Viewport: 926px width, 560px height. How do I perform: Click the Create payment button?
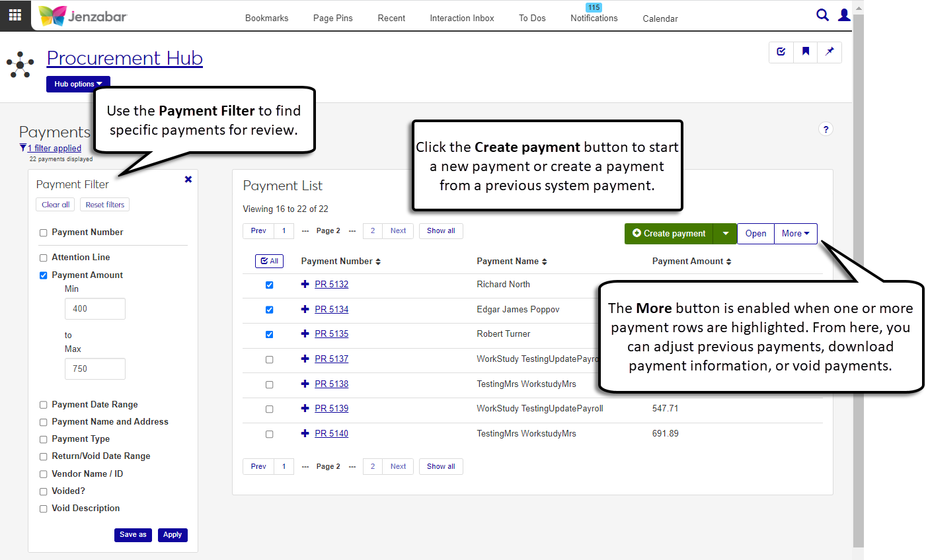669,233
